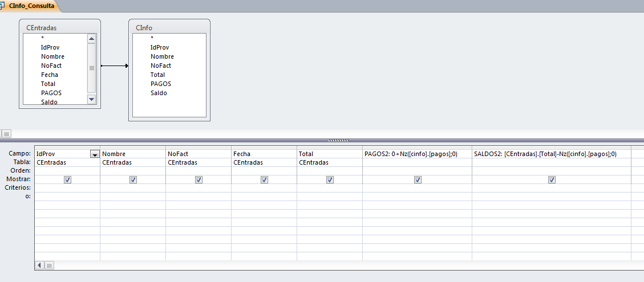644x282 pixels.
Task: Select PAGOS in CInfo field list
Action: (161, 84)
